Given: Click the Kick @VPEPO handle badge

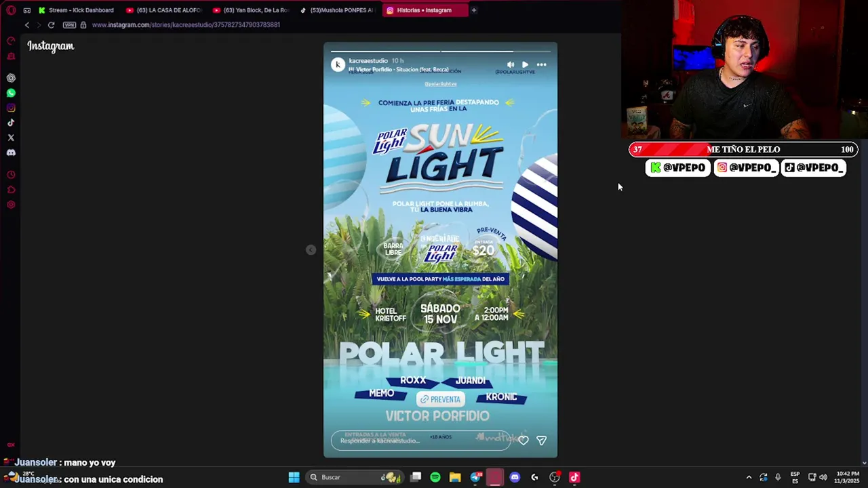Looking at the screenshot, I should point(678,167).
